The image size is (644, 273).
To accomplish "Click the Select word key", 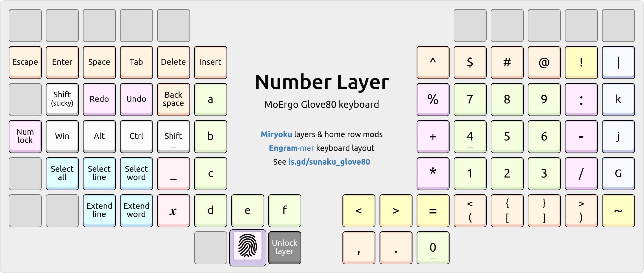I will [136, 174].
